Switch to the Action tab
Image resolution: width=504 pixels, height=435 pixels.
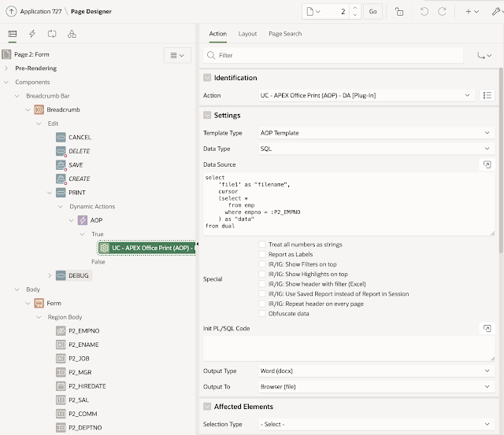pyautogui.click(x=217, y=34)
